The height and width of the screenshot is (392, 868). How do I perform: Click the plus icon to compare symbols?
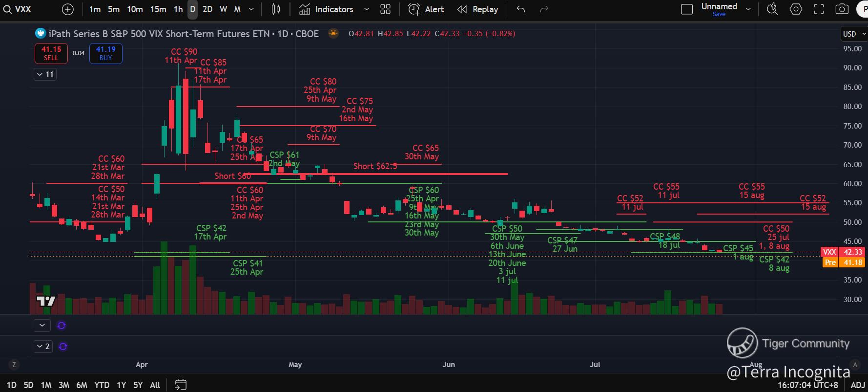pyautogui.click(x=68, y=9)
